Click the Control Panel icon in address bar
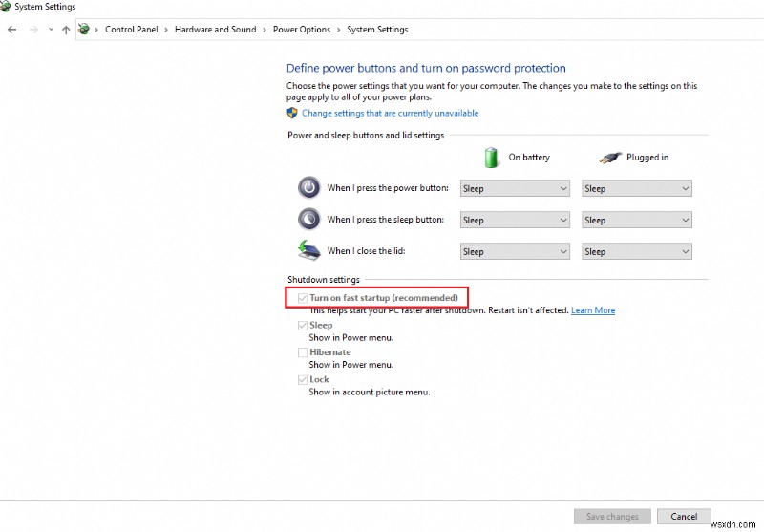This screenshot has width=764, height=532. 84,30
